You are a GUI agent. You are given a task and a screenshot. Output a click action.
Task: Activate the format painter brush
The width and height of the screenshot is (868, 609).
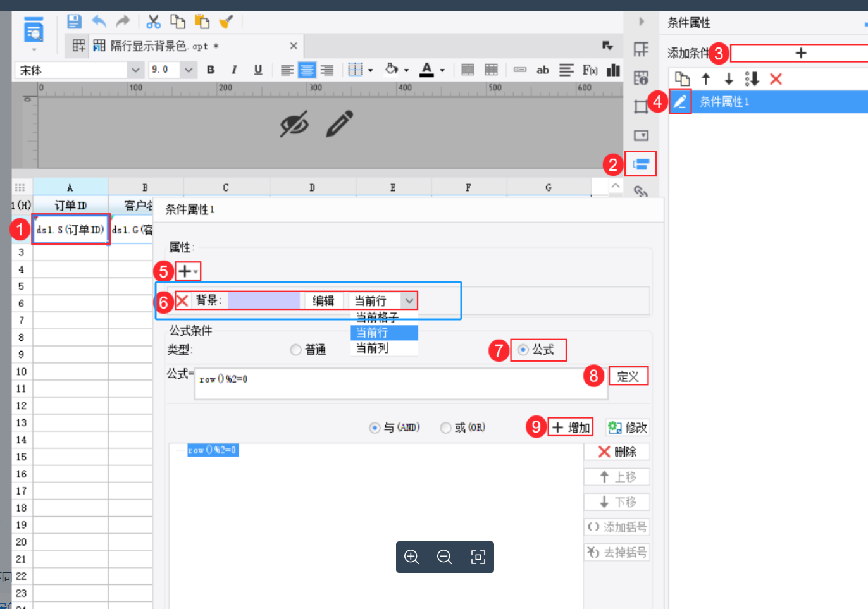(x=226, y=22)
